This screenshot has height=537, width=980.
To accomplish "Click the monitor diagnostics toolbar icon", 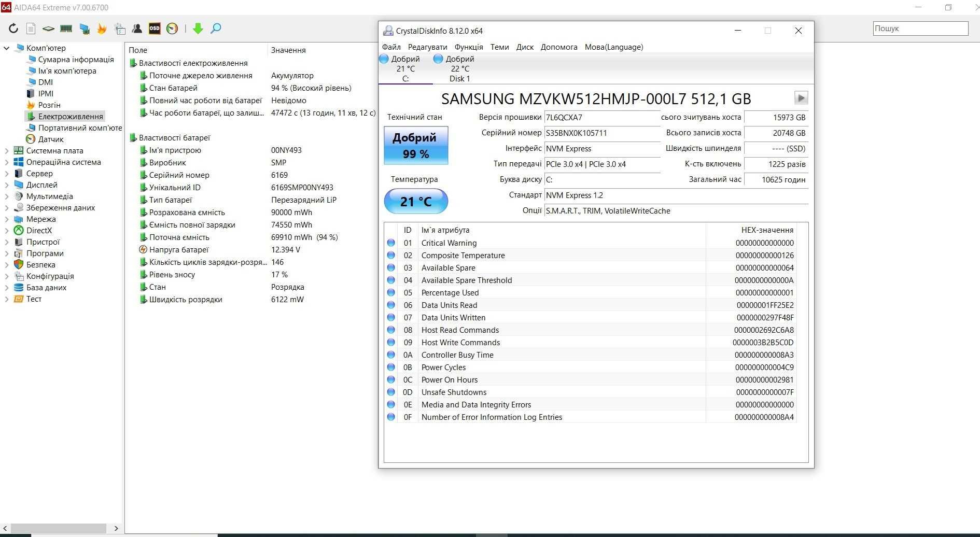I will [x=85, y=29].
